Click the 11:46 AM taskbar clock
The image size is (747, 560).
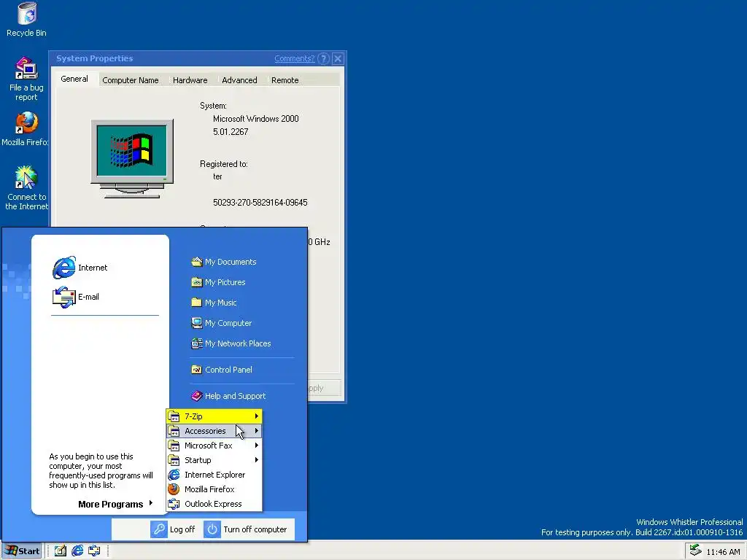pos(723,552)
